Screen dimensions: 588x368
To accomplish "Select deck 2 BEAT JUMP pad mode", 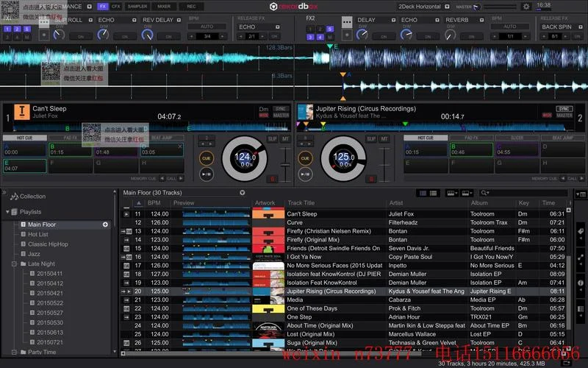I will click(x=563, y=138).
